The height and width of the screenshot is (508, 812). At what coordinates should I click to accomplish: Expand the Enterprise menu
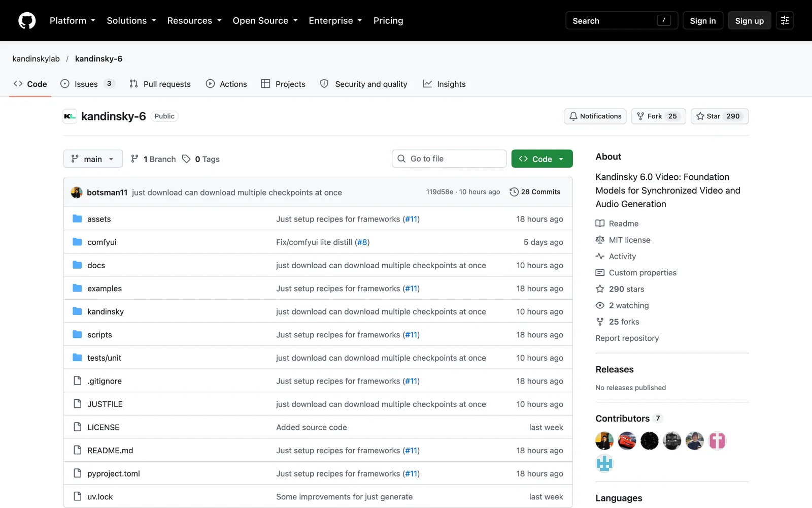pyautogui.click(x=335, y=21)
